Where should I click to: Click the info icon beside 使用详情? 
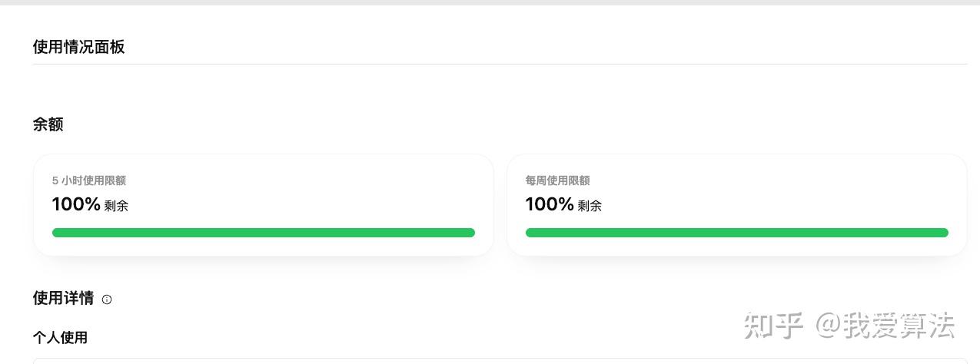[x=107, y=299]
